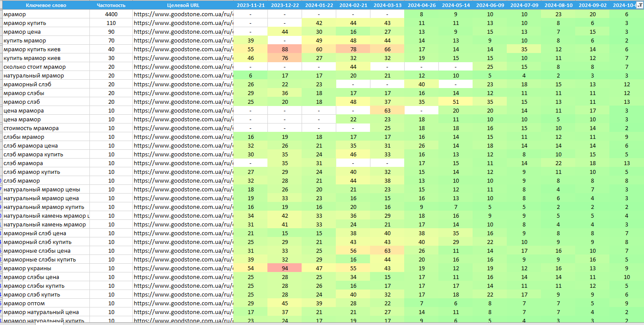Click the "Частотность" column header
This screenshot has height=325, width=644.
coord(111,5)
